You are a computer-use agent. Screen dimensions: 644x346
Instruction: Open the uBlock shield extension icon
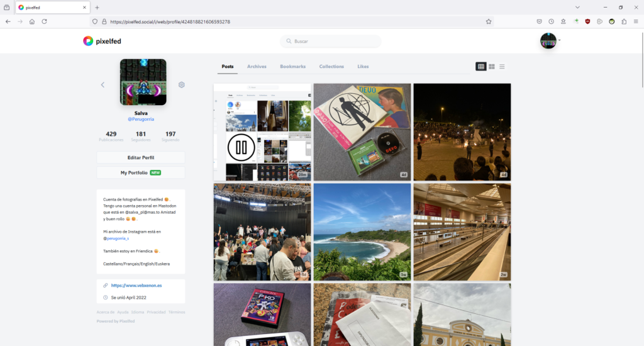pos(588,21)
